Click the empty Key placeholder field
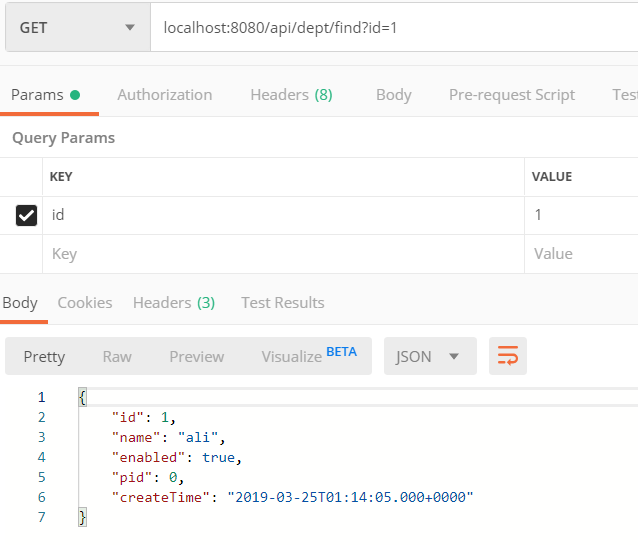The image size is (638, 545). [285, 254]
